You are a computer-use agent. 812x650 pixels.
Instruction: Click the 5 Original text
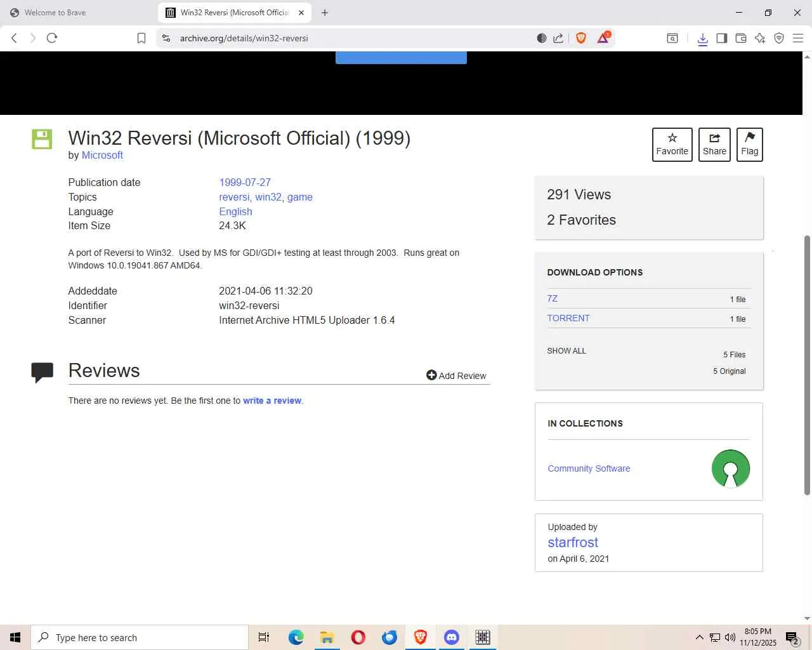coord(730,371)
